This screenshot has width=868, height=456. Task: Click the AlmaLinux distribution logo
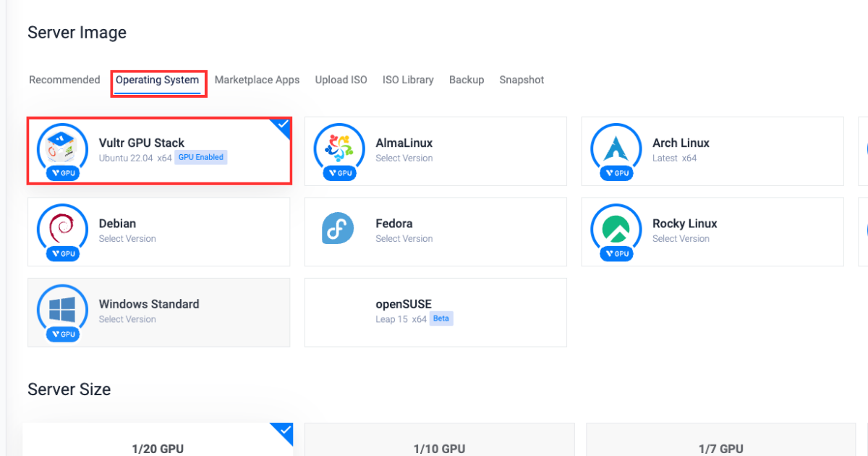pyautogui.click(x=339, y=148)
